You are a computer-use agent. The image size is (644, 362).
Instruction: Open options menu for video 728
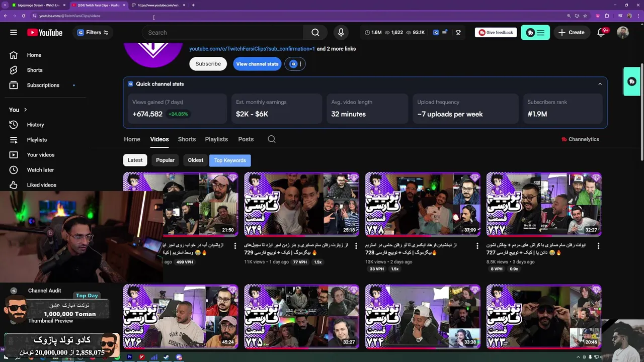click(477, 246)
